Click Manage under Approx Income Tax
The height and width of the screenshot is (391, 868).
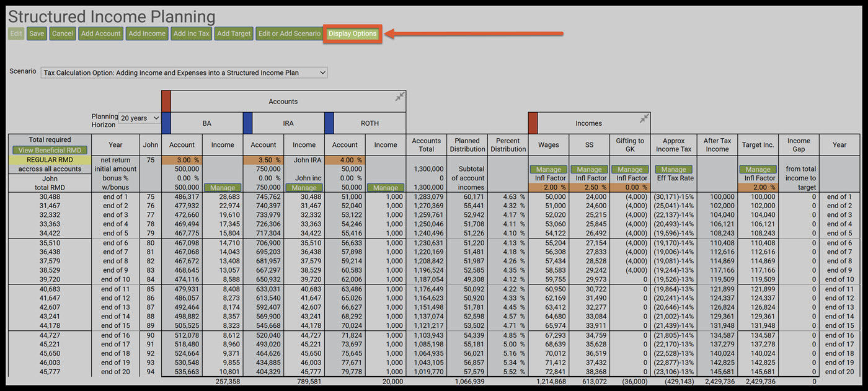pyautogui.click(x=673, y=169)
